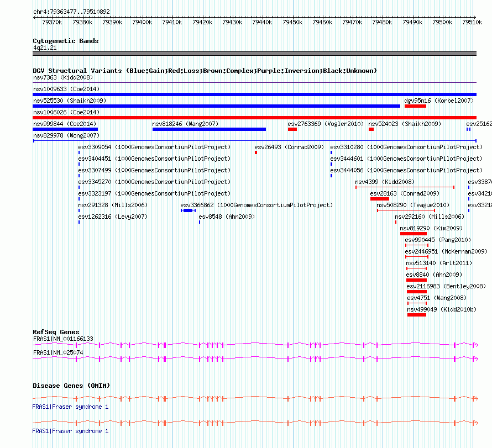Select the esv3307499 variant label
Screen dimensions: 492x448
click(154, 170)
